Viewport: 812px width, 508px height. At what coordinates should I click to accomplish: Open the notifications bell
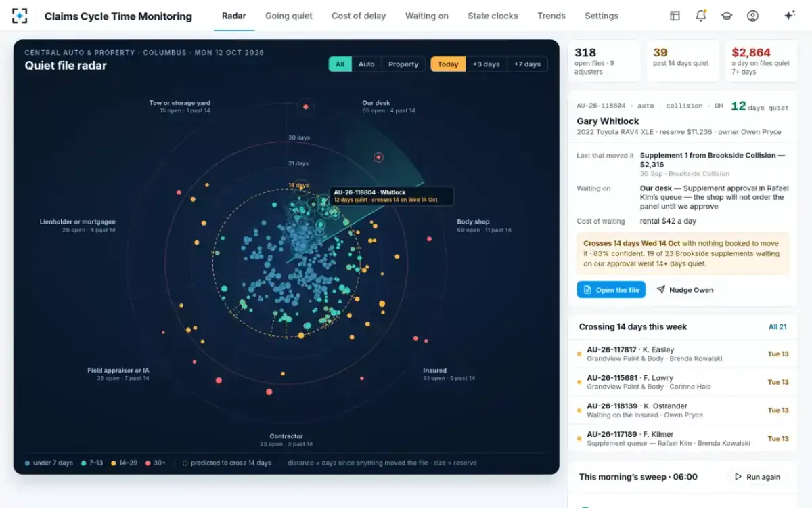click(x=701, y=16)
